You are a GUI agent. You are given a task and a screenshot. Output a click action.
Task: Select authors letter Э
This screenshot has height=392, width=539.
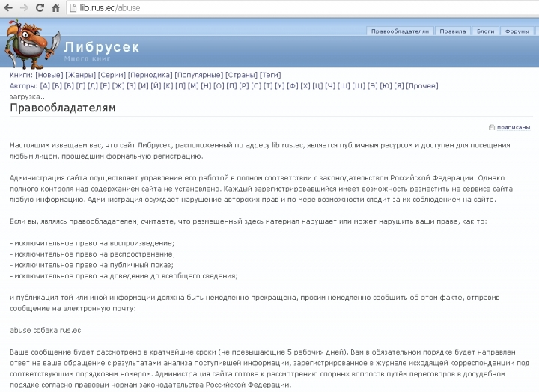tap(373, 86)
